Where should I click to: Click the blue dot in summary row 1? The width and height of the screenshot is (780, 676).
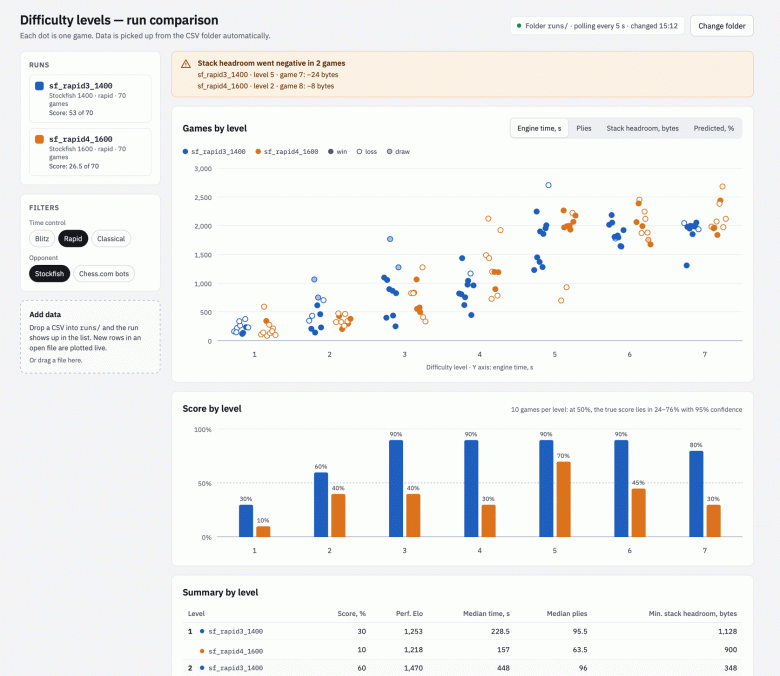pyautogui.click(x=202, y=631)
